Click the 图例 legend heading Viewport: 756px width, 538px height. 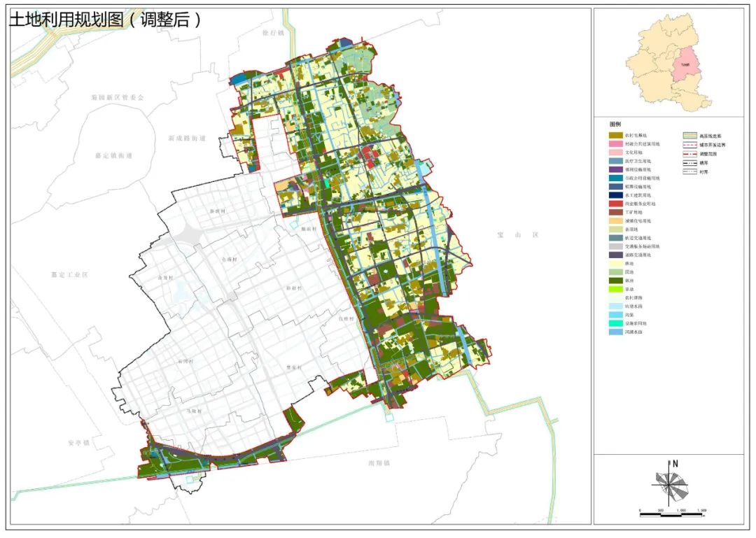point(617,122)
